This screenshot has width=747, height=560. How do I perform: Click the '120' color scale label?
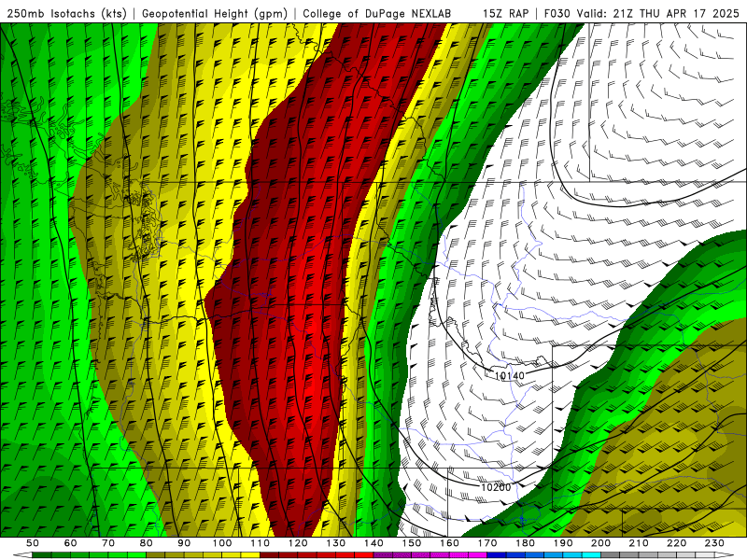pyautogui.click(x=298, y=543)
